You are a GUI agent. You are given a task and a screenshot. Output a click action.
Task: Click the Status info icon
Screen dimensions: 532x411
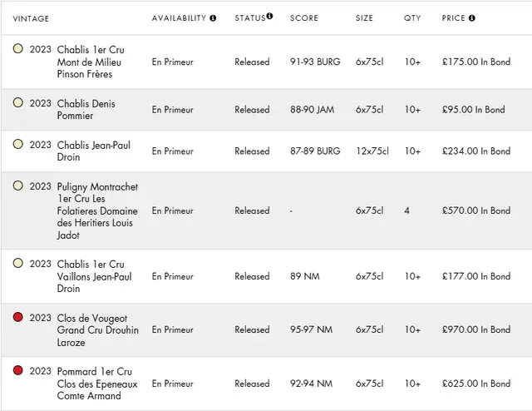269,17
